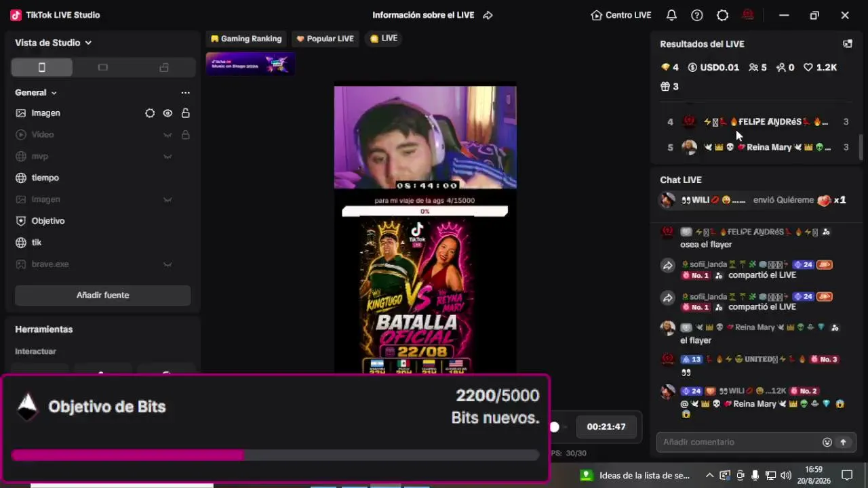Click the TikTok LIVE Studio logo
This screenshot has width=868, height=488.
click(16, 15)
